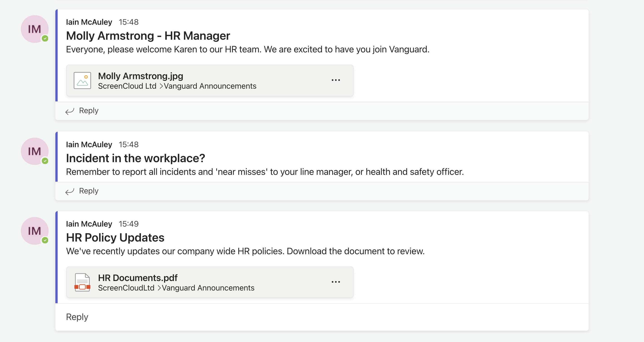Click reply arrow icon under Incident post
Viewport: 644px width, 342px height.
[70, 191]
